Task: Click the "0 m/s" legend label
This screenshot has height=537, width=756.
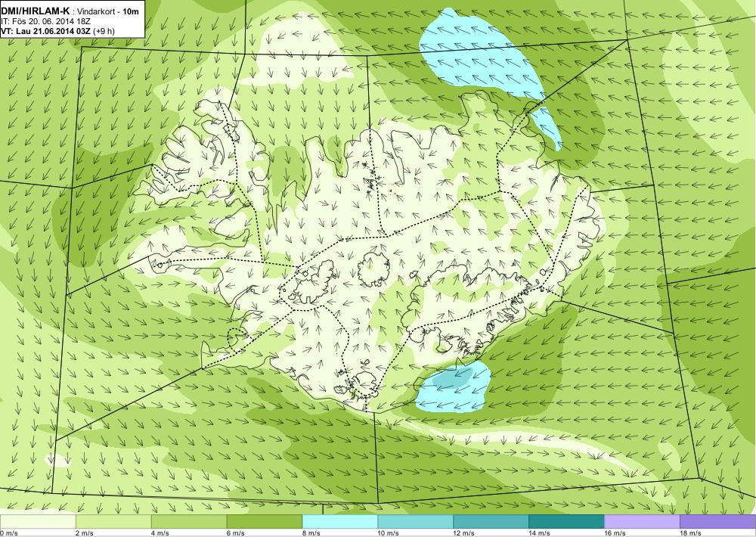Action: click(x=9, y=533)
